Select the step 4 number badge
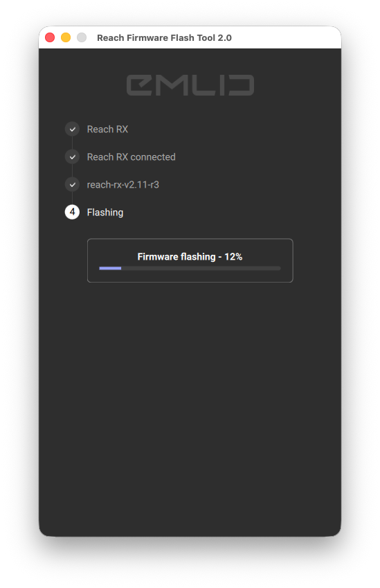380x588 pixels. click(x=72, y=212)
